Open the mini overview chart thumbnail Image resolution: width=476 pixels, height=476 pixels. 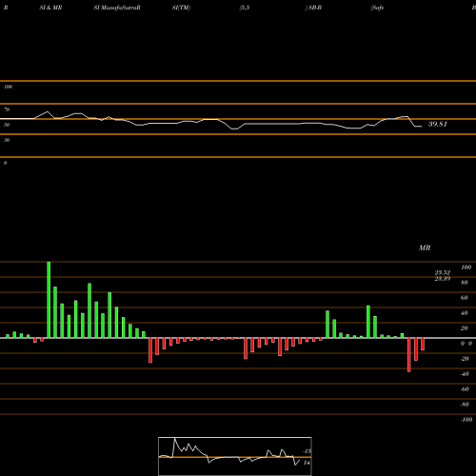(x=235, y=456)
